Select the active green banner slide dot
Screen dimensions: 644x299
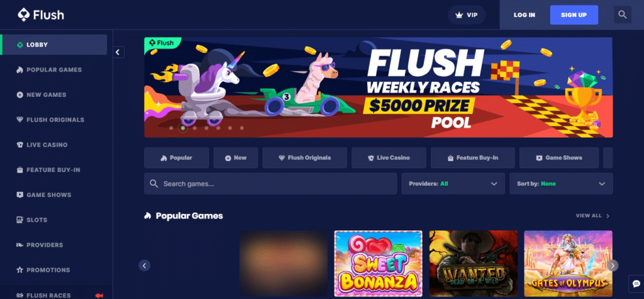click(183, 128)
